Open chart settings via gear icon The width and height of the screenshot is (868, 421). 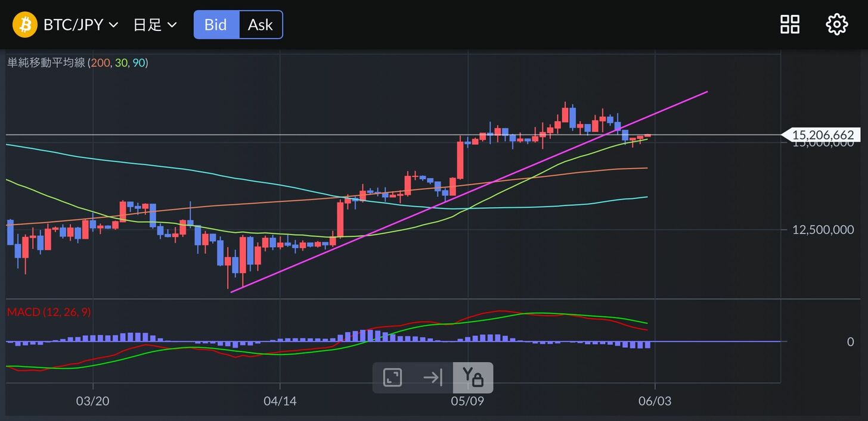pos(836,24)
